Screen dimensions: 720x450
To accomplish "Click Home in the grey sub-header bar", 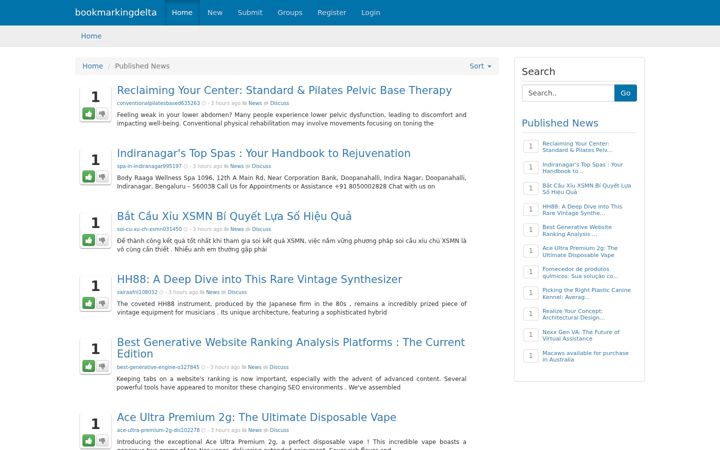I will point(91,36).
